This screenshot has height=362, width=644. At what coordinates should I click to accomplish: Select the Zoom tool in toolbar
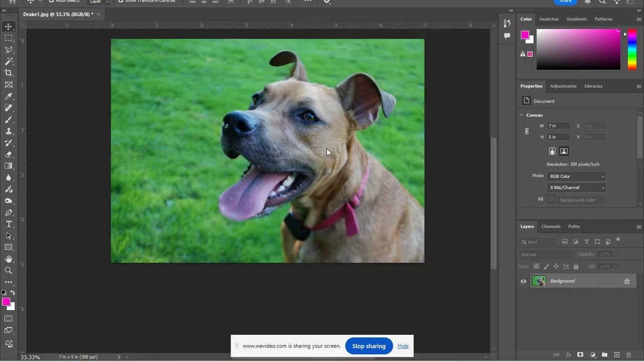click(9, 270)
